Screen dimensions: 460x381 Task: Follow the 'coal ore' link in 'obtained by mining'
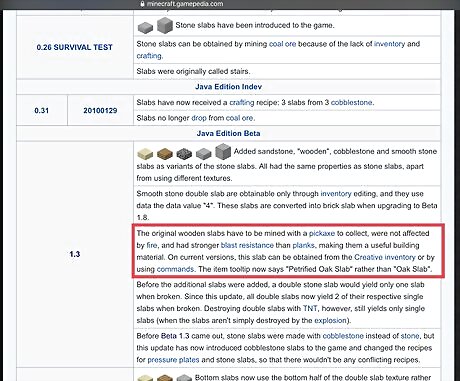[x=282, y=44]
